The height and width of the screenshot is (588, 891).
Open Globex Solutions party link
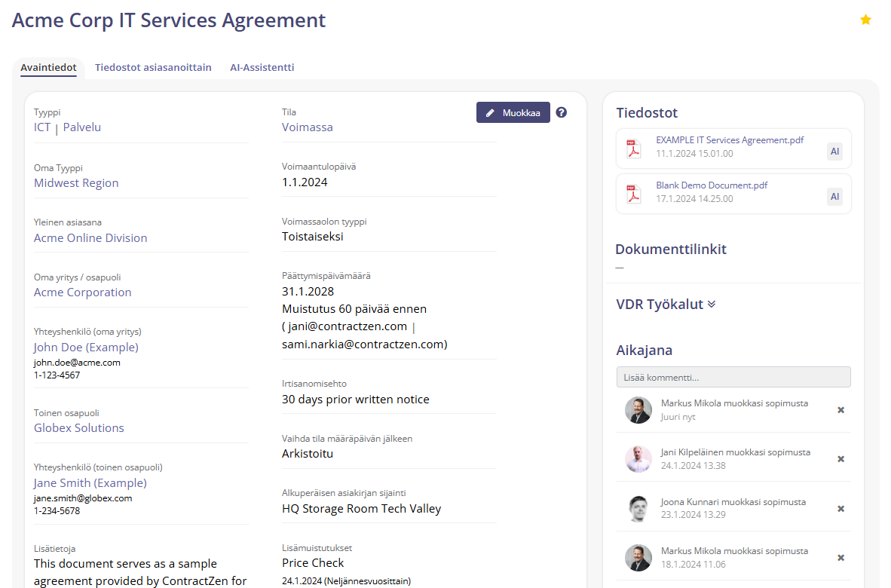[x=79, y=427]
